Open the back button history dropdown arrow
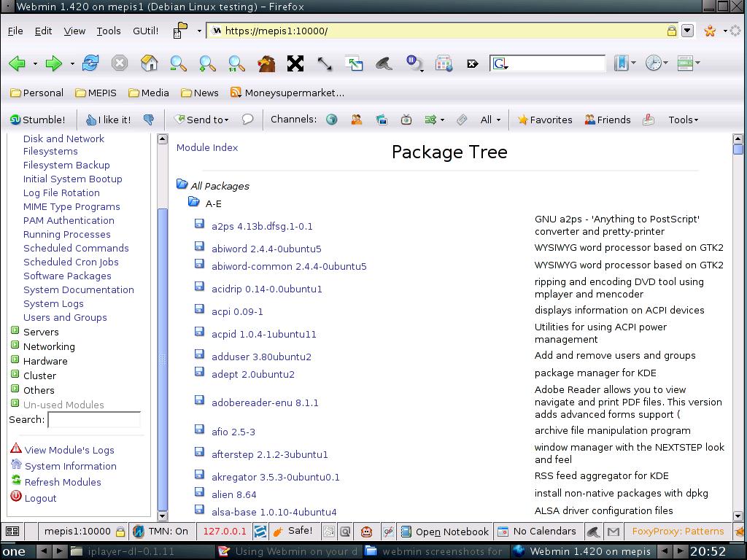 (x=35, y=63)
